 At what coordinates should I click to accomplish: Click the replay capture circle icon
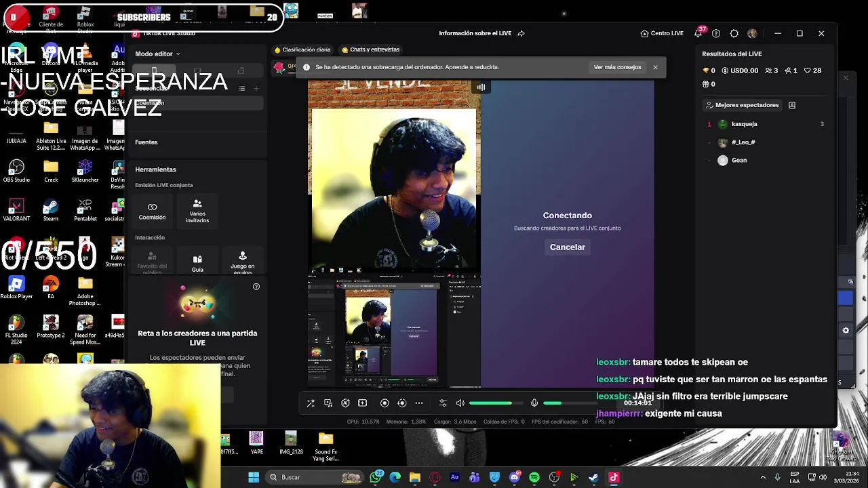(401, 403)
